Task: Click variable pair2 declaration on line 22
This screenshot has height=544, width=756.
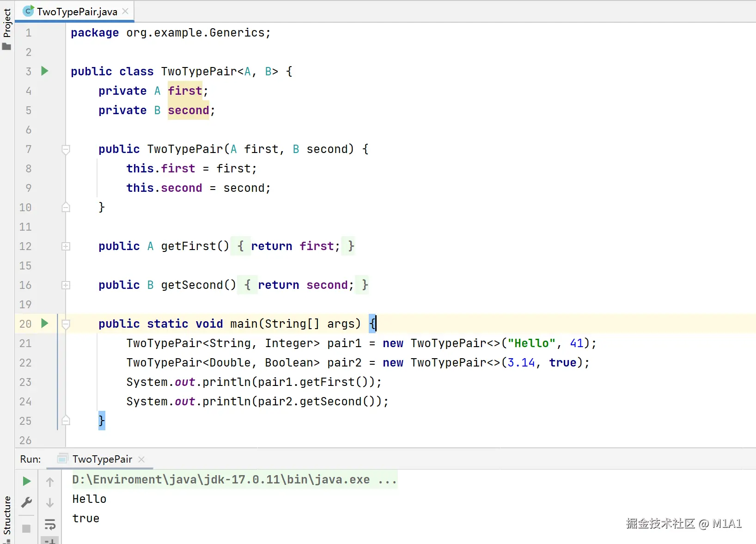Action: (x=344, y=363)
